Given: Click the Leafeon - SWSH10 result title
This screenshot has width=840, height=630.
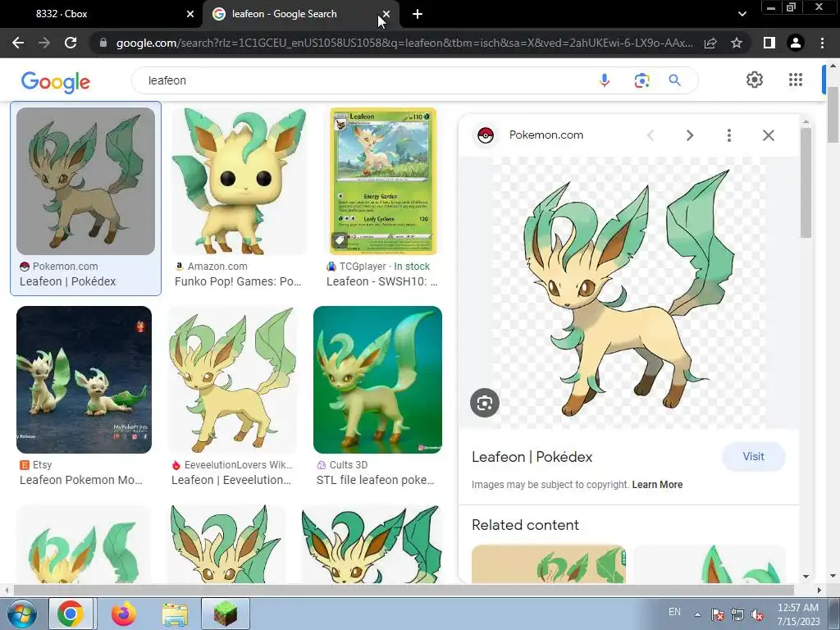Looking at the screenshot, I should click(x=382, y=281).
